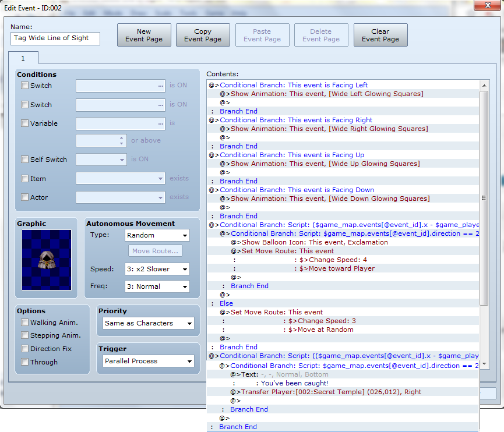This screenshot has width=504, height=432.
Task: Toggle the Stepping Anim. option
Action: (x=24, y=335)
